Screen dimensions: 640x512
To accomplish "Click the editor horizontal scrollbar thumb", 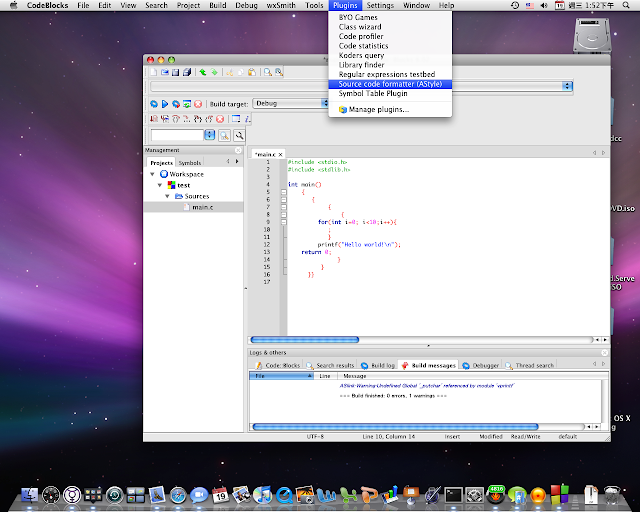I will [304, 340].
